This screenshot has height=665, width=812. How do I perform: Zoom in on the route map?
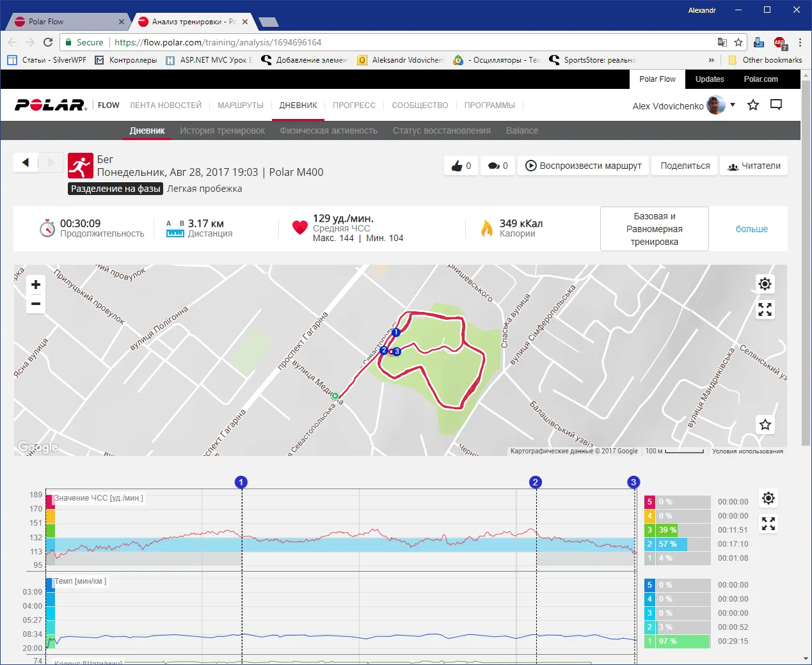click(x=36, y=285)
